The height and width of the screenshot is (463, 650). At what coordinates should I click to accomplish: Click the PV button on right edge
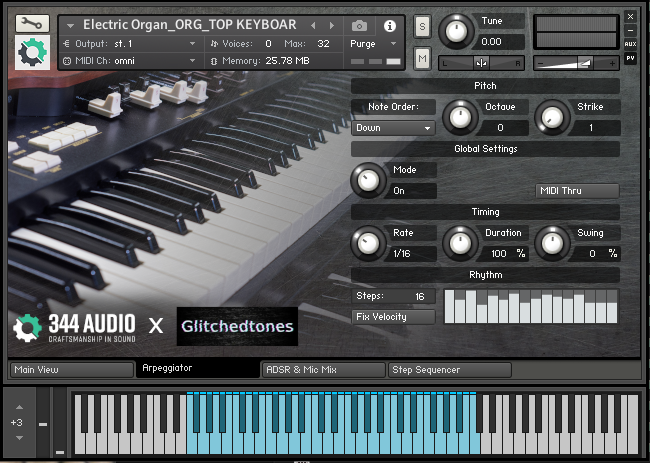[630, 58]
